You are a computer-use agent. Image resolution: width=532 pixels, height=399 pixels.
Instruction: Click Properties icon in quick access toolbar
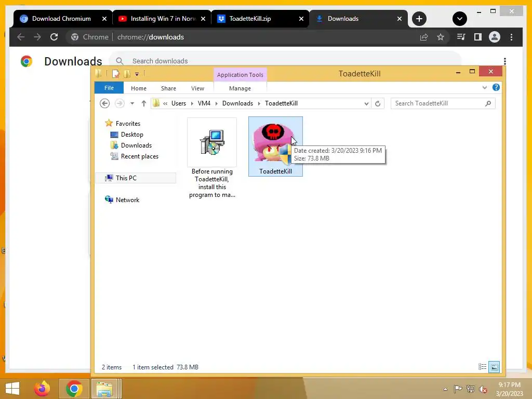pos(116,74)
